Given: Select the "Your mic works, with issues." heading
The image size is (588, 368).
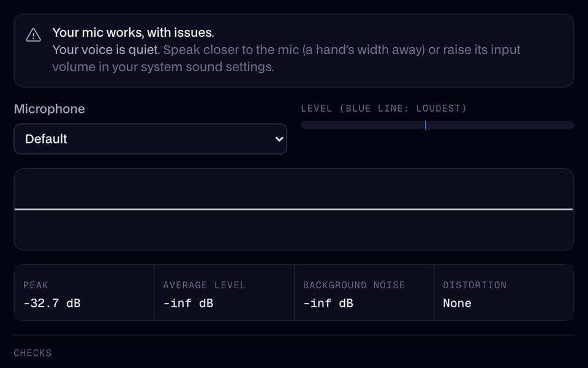Looking at the screenshot, I should (133, 33).
